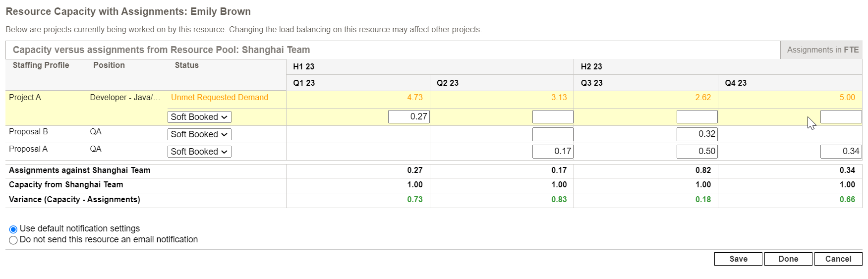The width and height of the screenshot is (868, 279).
Task: Edit Proposal B Q3 23 value 0.32
Action: (x=696, y=134)
